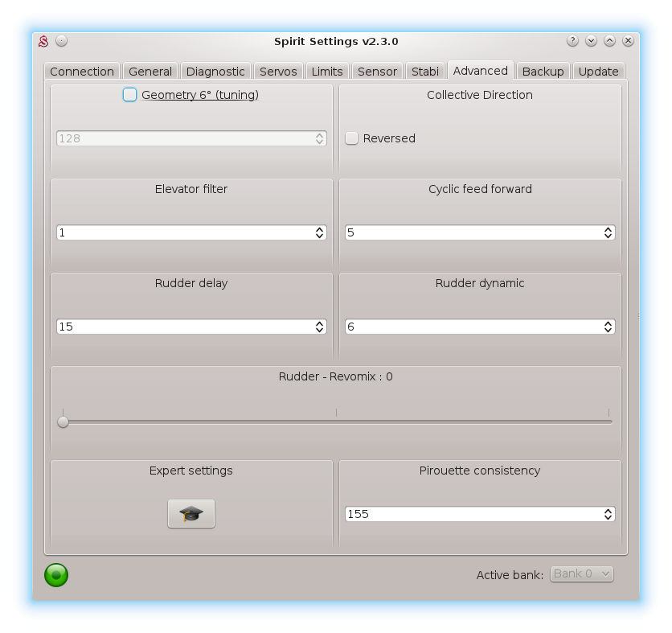Screen dimensions: 672x633
Task: Select the Stabi tab
Action: point(424,72)
